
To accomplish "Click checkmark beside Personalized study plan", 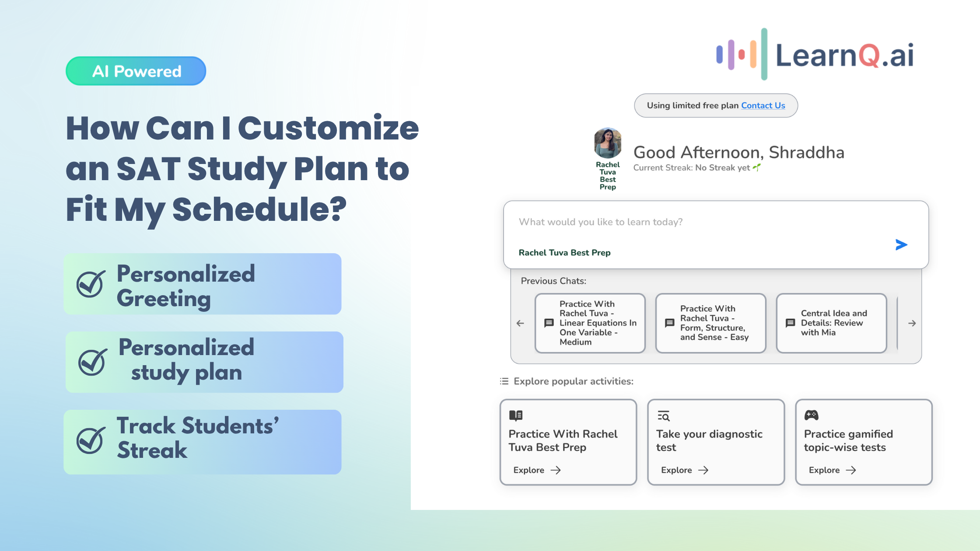I will tap(92, 362).
